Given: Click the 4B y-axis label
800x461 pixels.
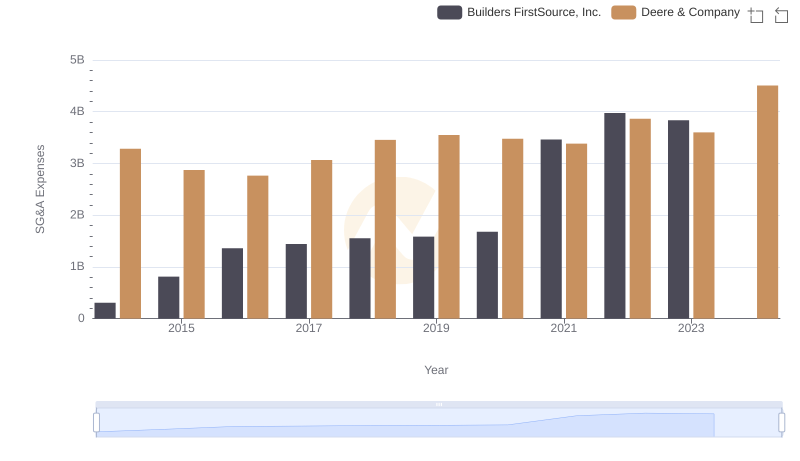Looking at the screenshot, I should [77, 112].
